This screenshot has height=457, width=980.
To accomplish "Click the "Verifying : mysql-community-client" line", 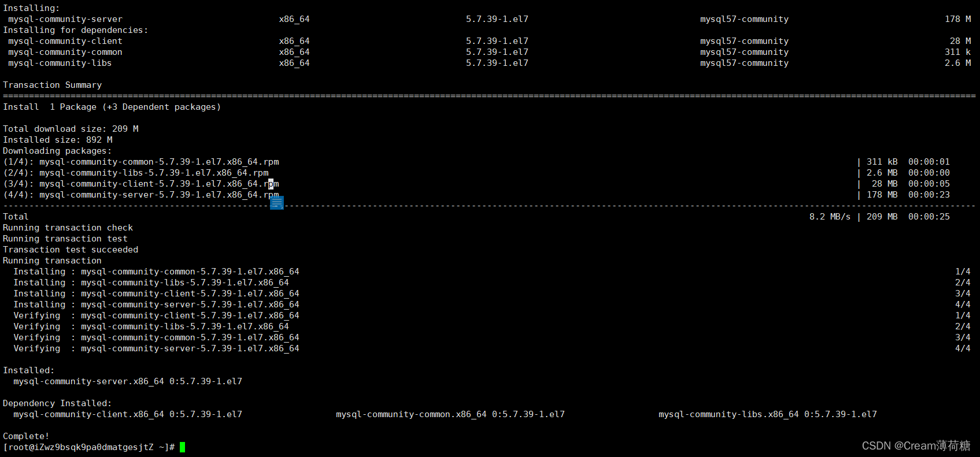I will (x=157, y=315).
